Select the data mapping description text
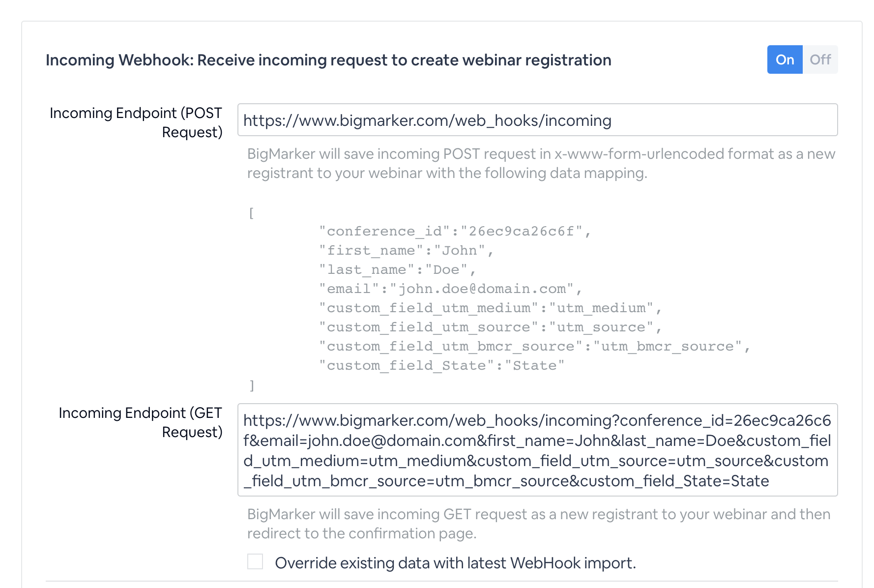Screen dimensions: 874x588 click(541, 163)
